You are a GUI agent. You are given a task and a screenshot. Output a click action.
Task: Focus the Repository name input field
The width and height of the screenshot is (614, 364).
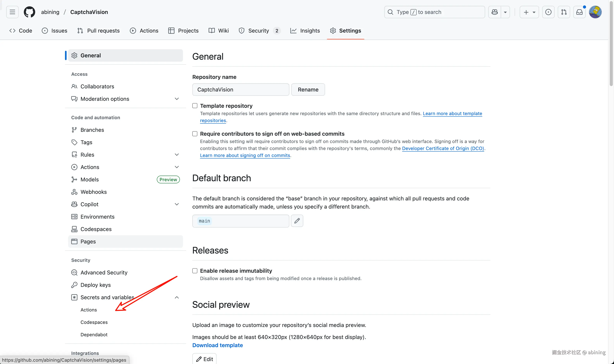pyautogui.click(x=240, y=90)
